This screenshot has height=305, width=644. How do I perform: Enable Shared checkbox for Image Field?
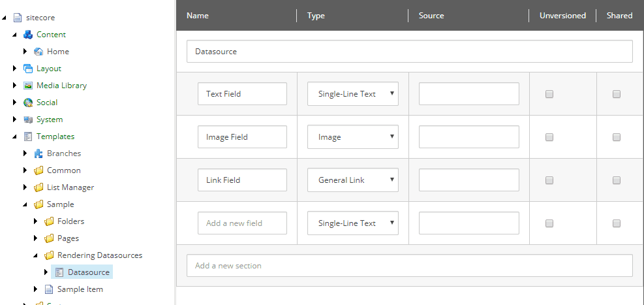pyautogui.click(x=616, y=137)
